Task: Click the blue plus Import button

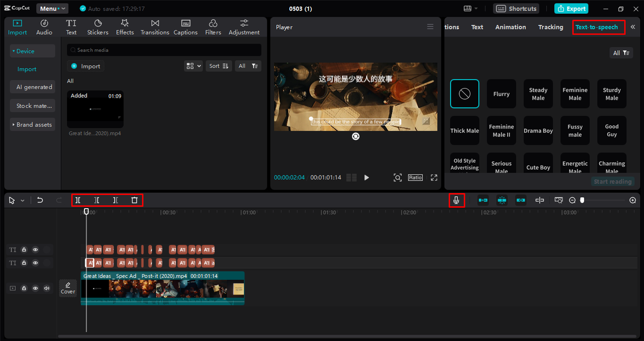Action: 86,66
